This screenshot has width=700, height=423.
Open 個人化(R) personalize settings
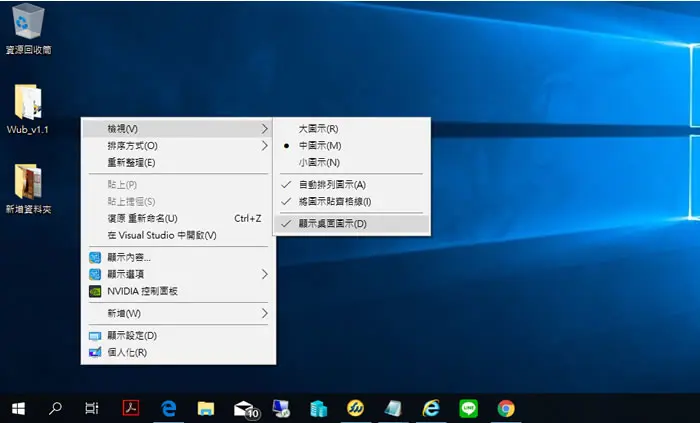[x=178, y=352]
